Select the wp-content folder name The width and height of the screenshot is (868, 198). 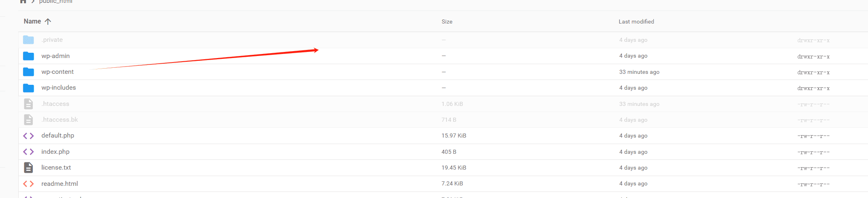[58, 72]
